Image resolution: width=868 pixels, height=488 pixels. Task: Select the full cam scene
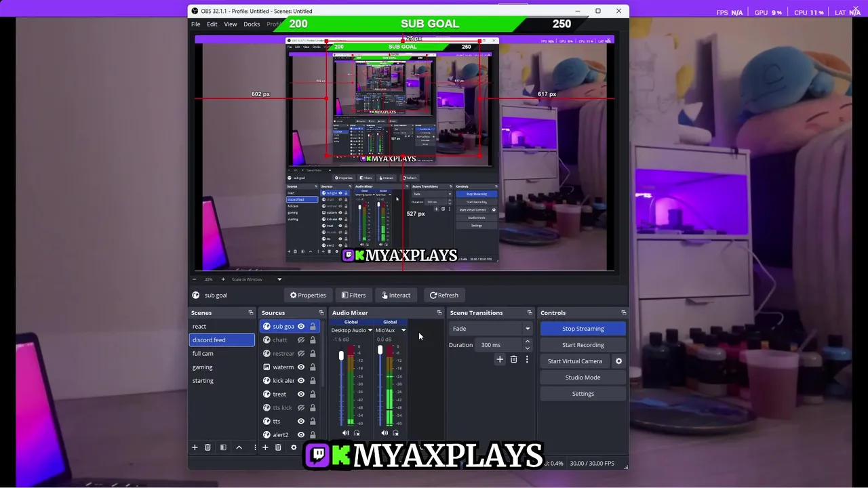(222, 354)
